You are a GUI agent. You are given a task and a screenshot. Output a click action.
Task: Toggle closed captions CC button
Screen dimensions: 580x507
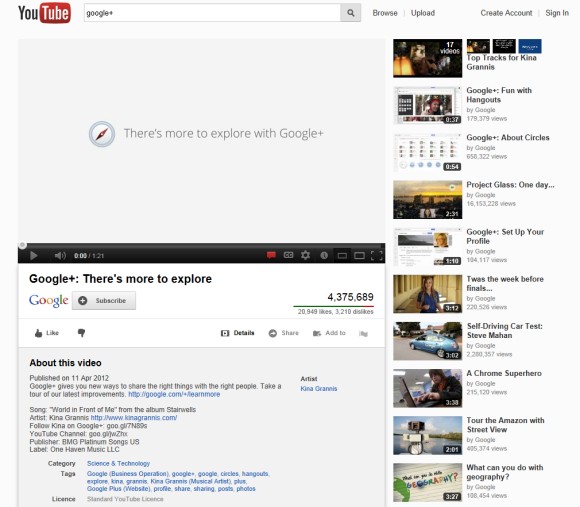click(288, 255)
